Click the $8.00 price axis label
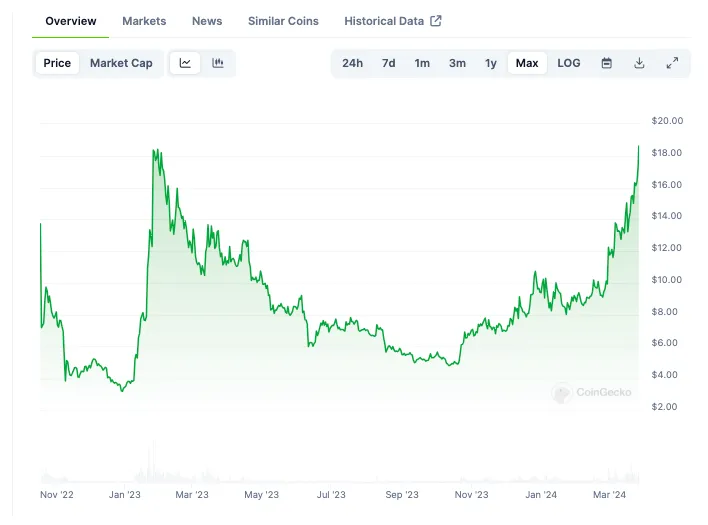708x525 pixels. tap(664, 312)
